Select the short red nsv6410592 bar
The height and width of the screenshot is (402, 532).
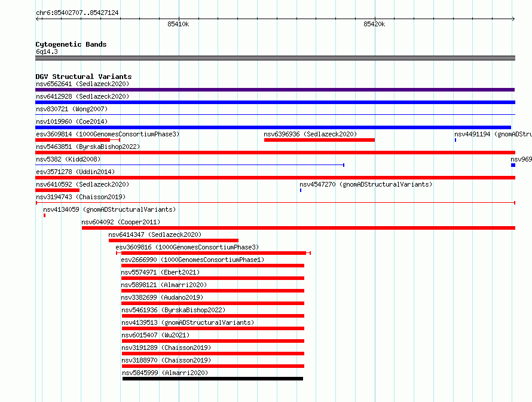57,190
